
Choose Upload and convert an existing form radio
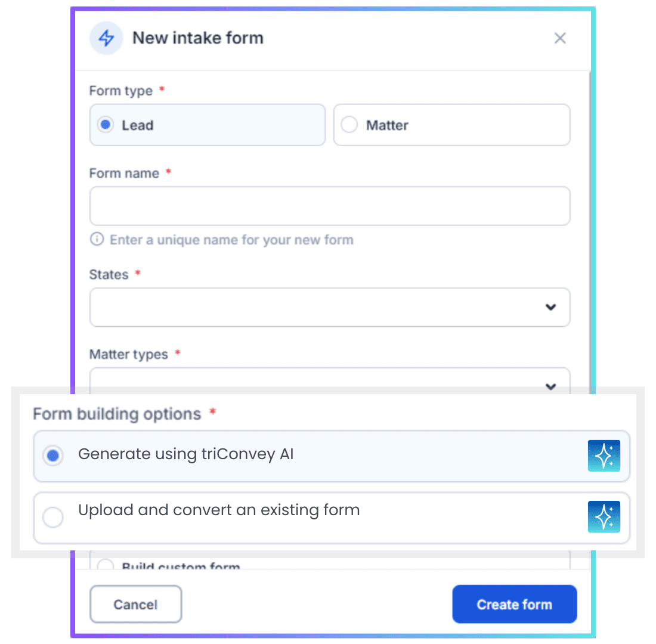click(x=53, y=517)
